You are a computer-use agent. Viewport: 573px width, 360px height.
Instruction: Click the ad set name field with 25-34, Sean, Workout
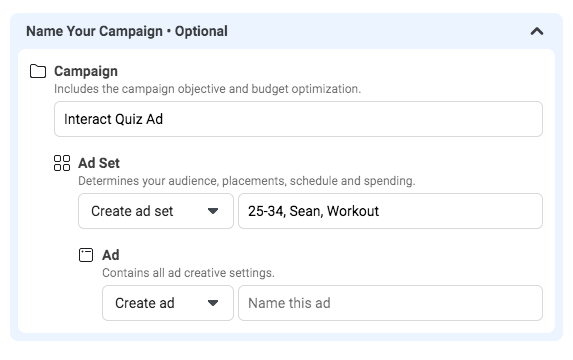coord(390,211)
